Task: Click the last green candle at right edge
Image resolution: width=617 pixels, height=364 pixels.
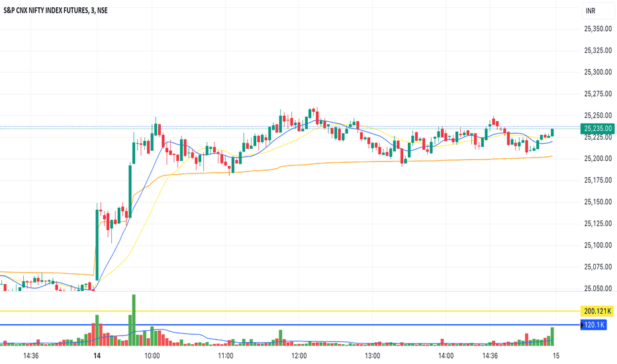Action: pos(553,132)
